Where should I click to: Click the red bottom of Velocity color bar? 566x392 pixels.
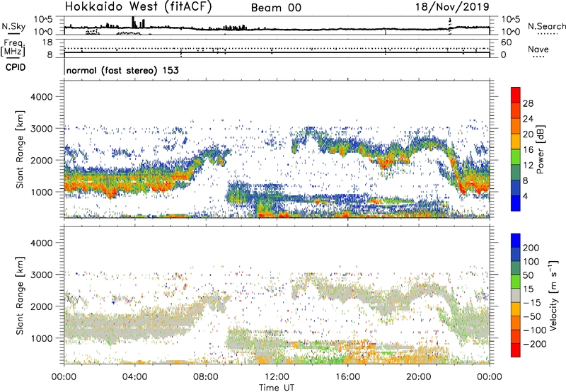516,350
